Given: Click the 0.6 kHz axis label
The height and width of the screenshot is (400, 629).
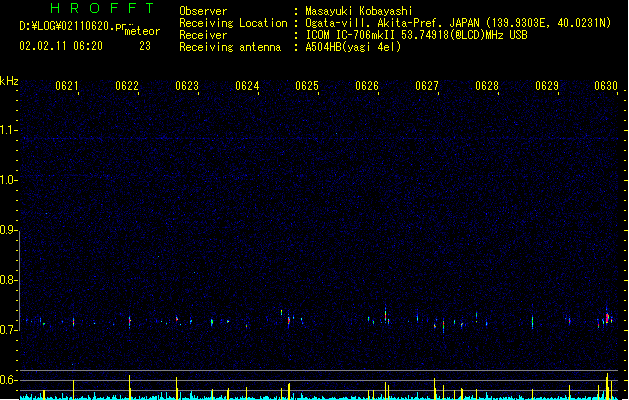Looking at the screenshot, I should pos(8,380).
